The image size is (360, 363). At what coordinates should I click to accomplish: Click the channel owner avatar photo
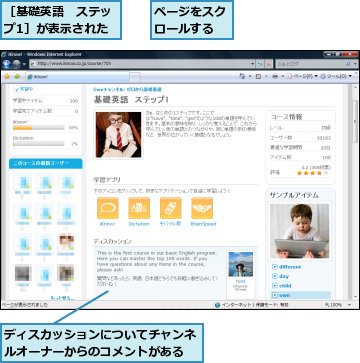240,264
